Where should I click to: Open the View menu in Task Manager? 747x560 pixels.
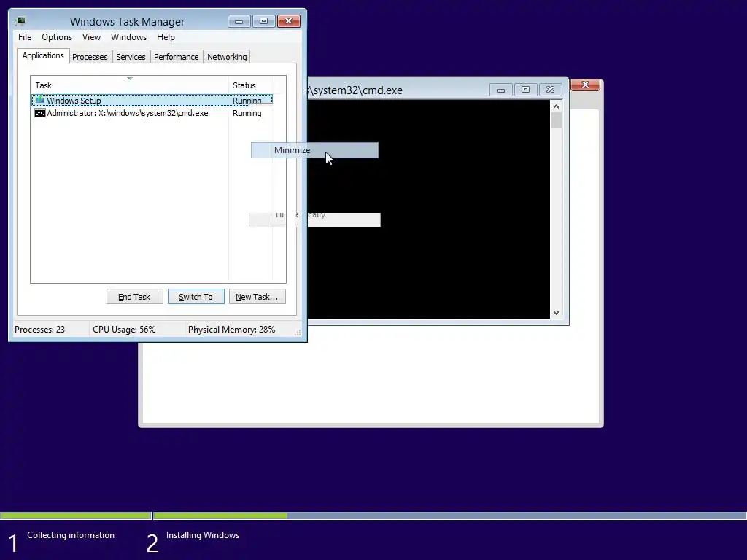pos(91,37)
